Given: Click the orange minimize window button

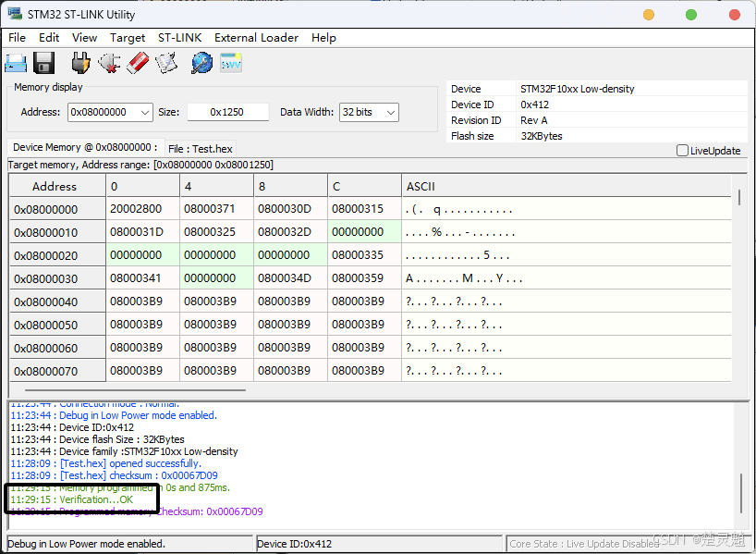Looking at the screenshot, I should point(649,15).
